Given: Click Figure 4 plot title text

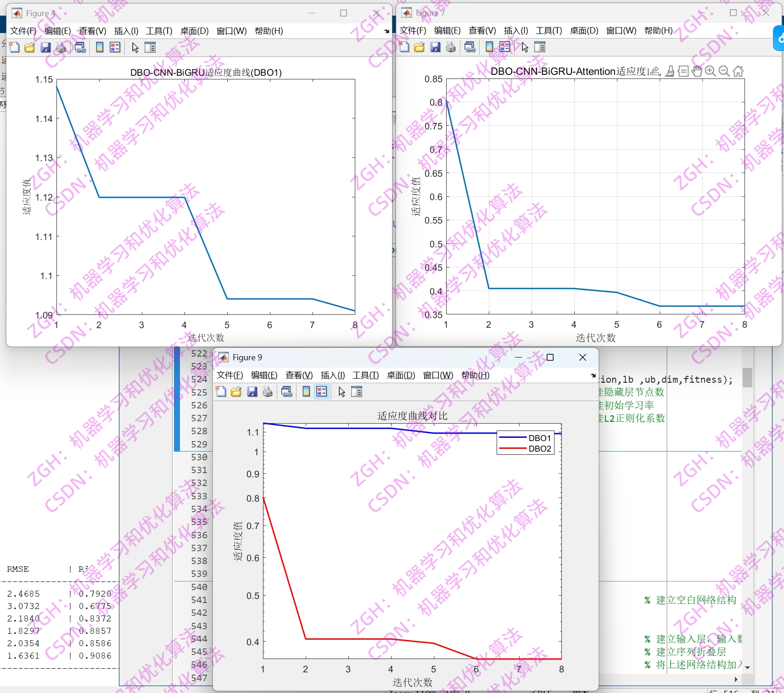Looking at the screenshot, I should (x=206, y=73).
